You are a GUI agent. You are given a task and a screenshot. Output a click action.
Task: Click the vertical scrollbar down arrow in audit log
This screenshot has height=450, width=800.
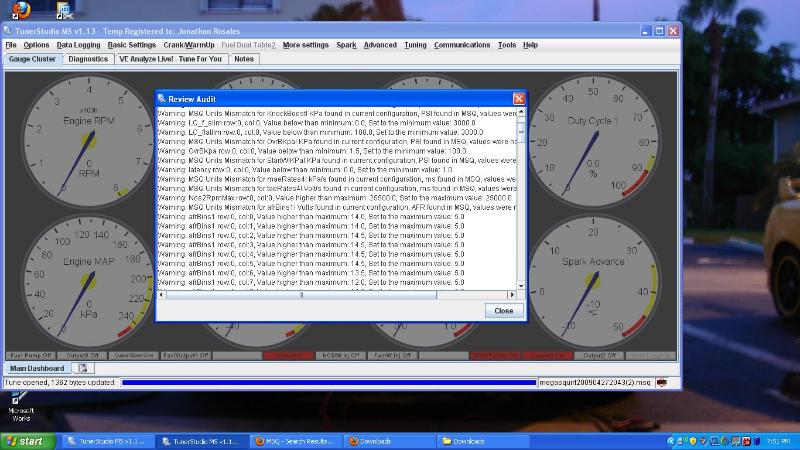tap(520, 285)
